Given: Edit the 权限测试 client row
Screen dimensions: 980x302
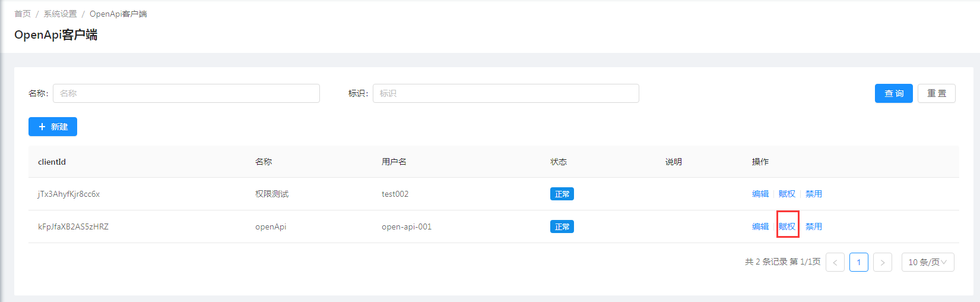Looking at the screenshot, I should (x=760, y=194).
